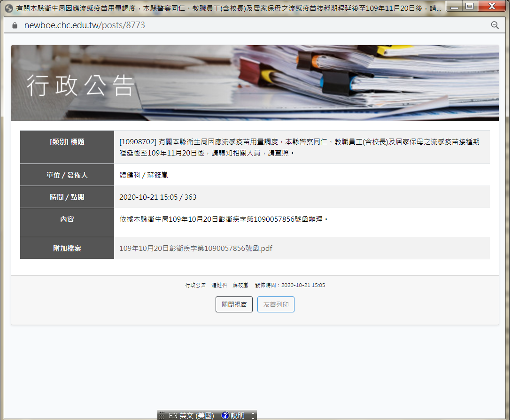The image size is (511, 420).
Task: Select the 時間 / 點閱 header cell
Action: [67, 197]
